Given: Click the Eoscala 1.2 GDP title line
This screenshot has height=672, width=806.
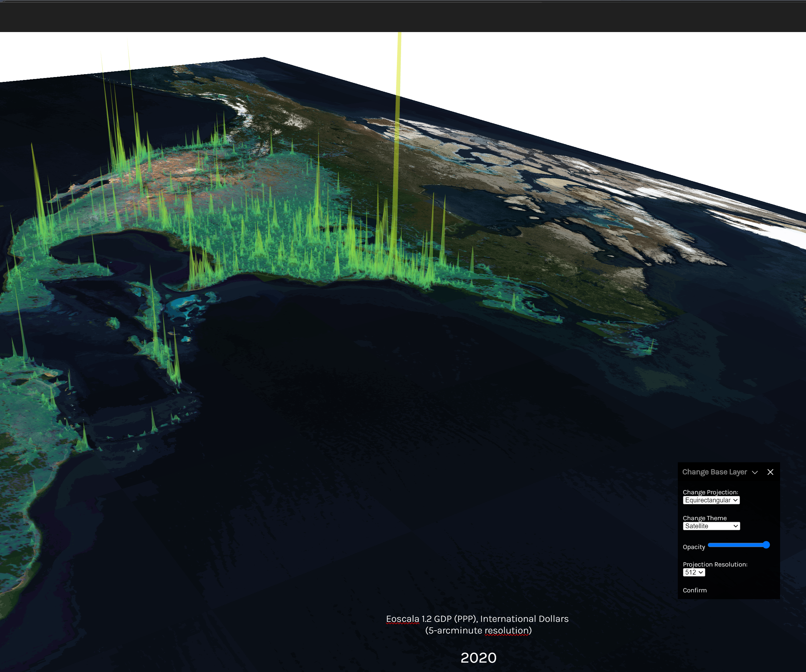Looking at the screenshot, I should (477, 619).
